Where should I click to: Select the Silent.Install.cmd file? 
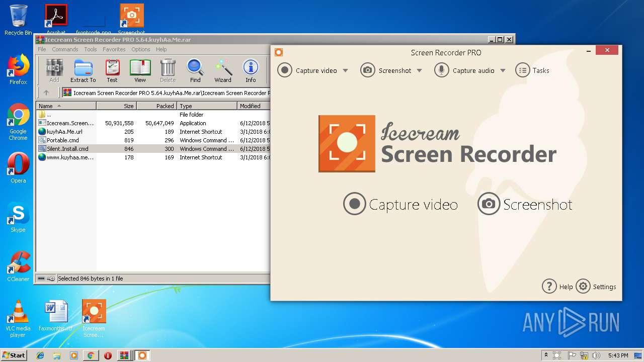click(x=153, y=149)
